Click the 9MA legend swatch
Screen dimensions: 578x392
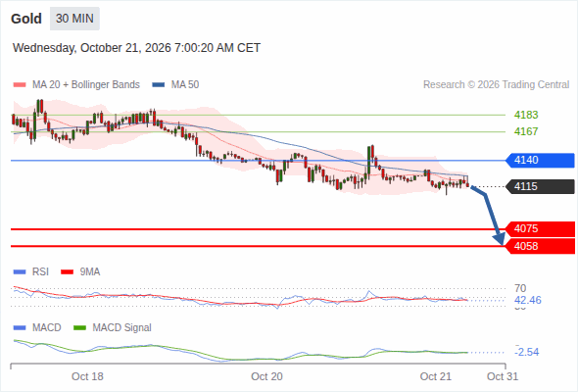tap(67, 272)
